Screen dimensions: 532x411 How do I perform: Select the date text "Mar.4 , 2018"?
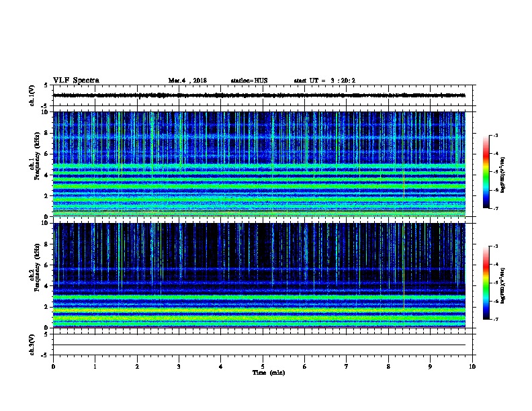(x=187, y=81)
